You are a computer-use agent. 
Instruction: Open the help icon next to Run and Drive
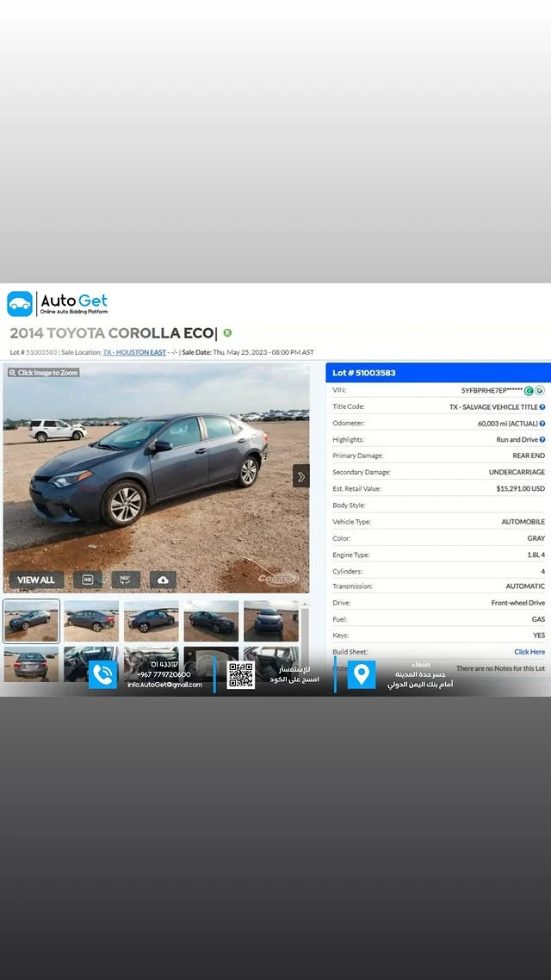[542, 440]
